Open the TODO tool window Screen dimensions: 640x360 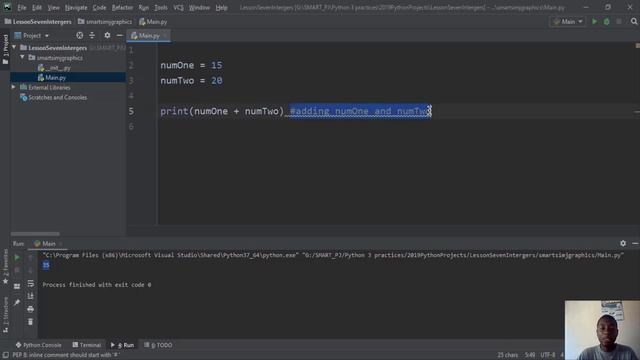158,345
